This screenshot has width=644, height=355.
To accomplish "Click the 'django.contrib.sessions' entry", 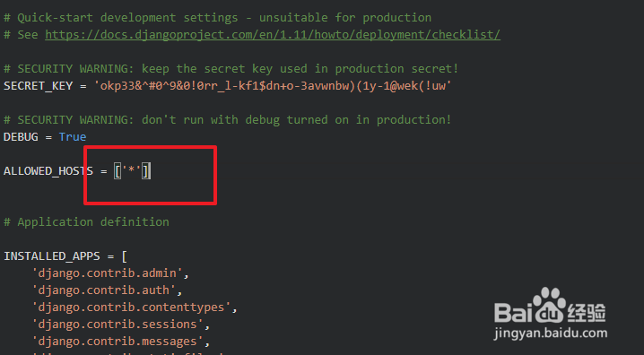I will (x=117, y=325).
